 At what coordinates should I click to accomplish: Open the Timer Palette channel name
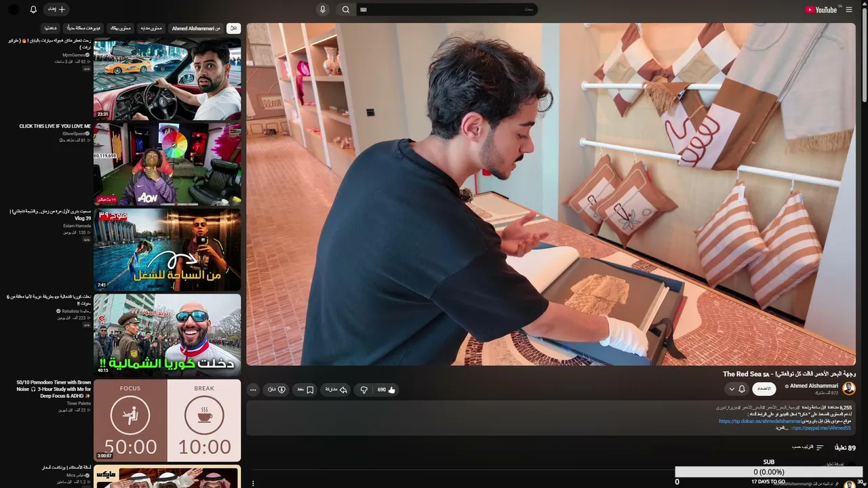pos(79,403)
